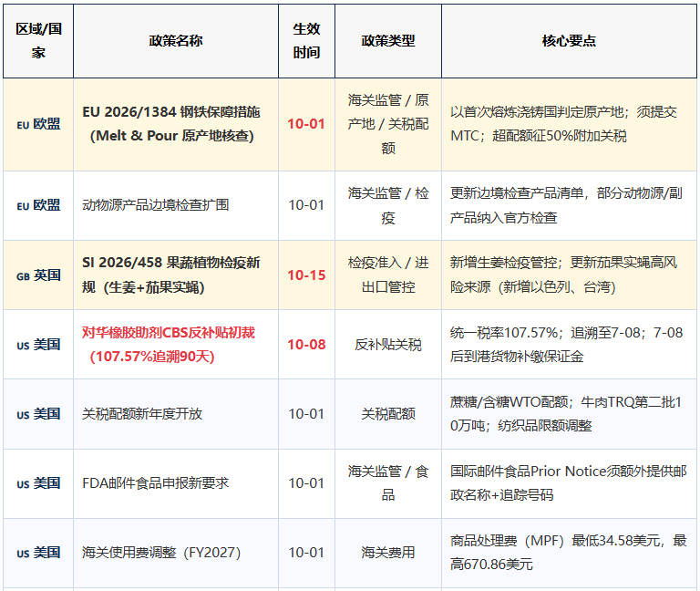Click the 政策名称 column header

(176, 41)
